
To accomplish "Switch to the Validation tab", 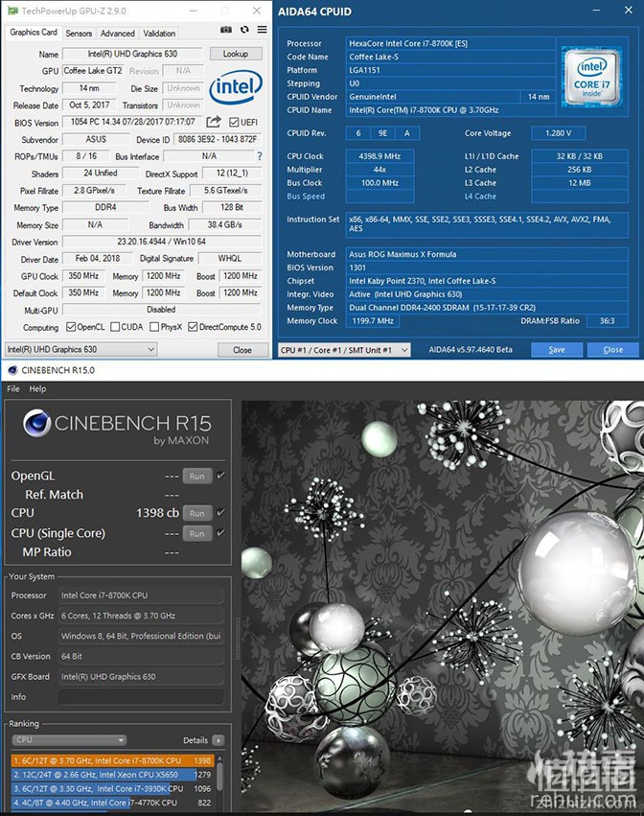I will 159,34.
